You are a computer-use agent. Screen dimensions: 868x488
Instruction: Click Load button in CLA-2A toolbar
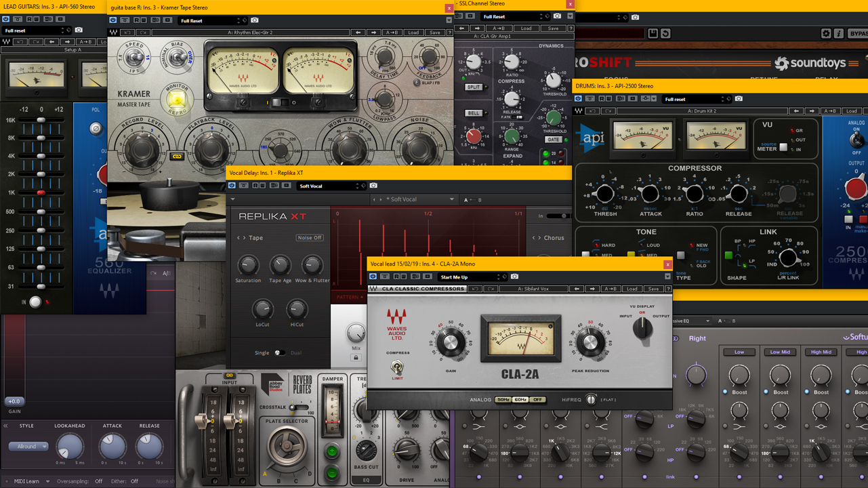[632, 289]
